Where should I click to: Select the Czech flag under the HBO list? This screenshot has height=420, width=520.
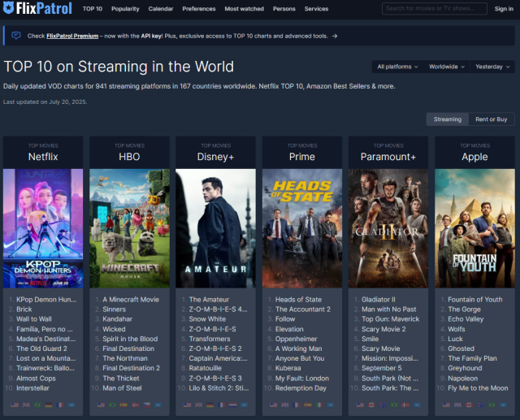tap(146, 405)
